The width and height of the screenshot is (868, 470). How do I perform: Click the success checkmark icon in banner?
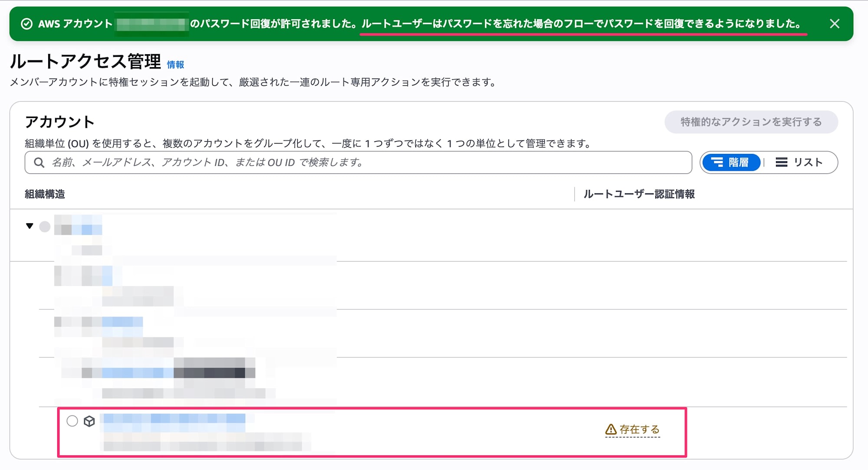tap(26, 24)
